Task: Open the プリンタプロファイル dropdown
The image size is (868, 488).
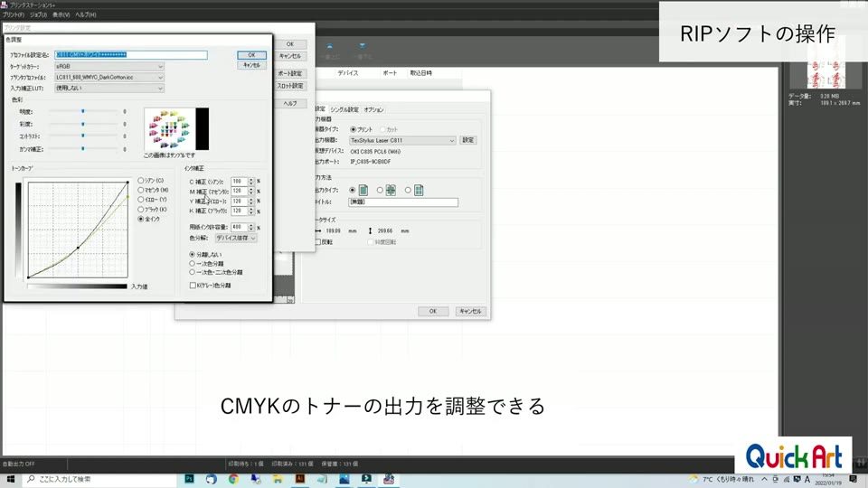Action: coord(109,78)
